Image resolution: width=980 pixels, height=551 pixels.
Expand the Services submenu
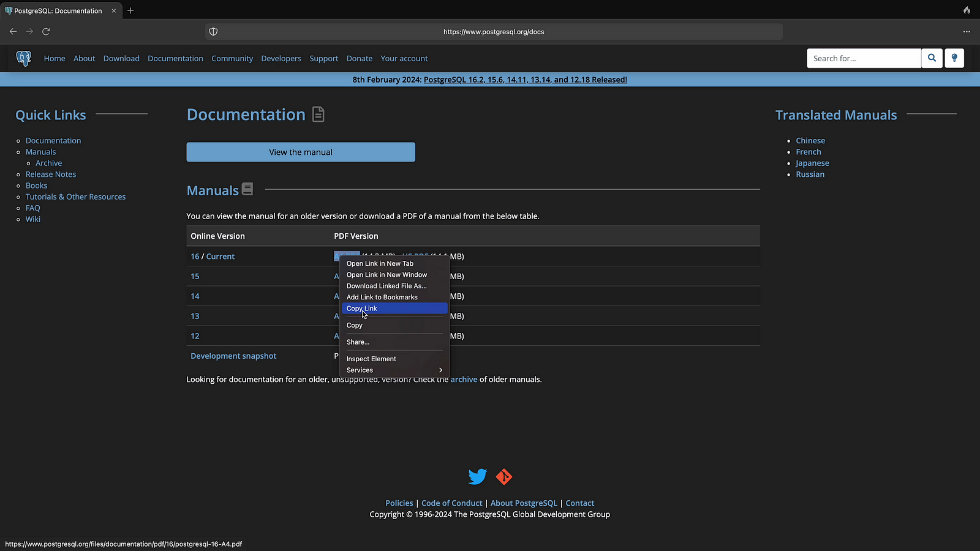(x=394, y=370)
